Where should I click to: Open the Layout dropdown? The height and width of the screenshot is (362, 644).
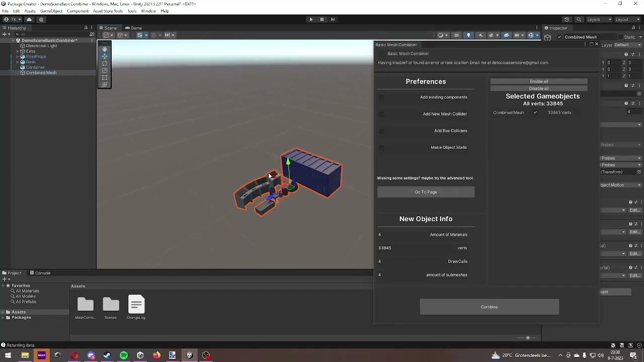tap(627, 20)
